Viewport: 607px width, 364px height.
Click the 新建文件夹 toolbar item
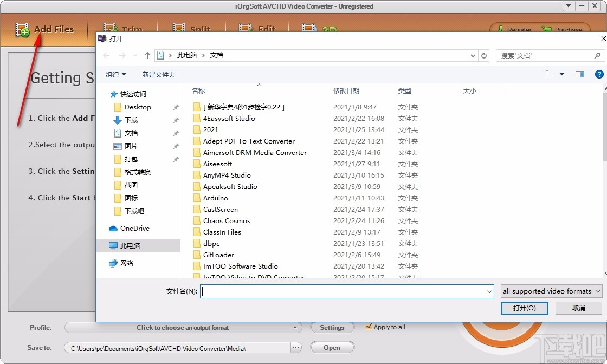(x=159, y=74)
